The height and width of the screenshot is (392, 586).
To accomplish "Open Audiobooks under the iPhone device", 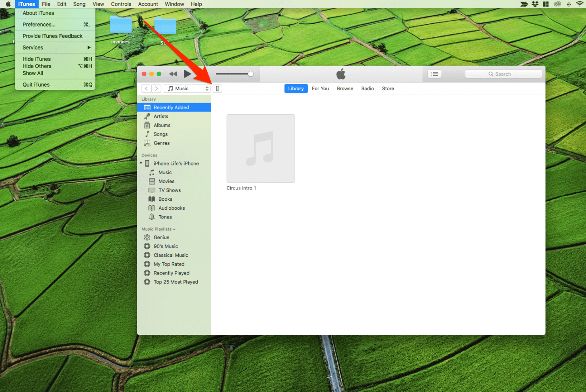I will (171, 208).
